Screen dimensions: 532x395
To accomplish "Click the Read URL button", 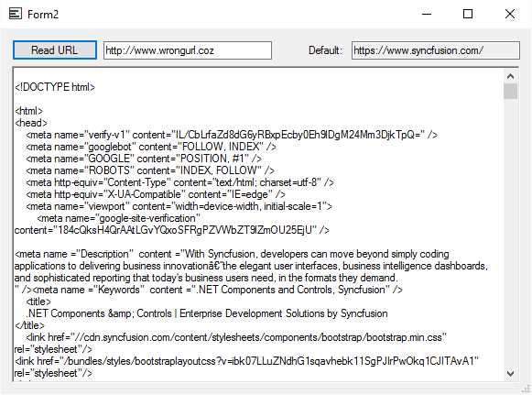I will tap(55, 50).
